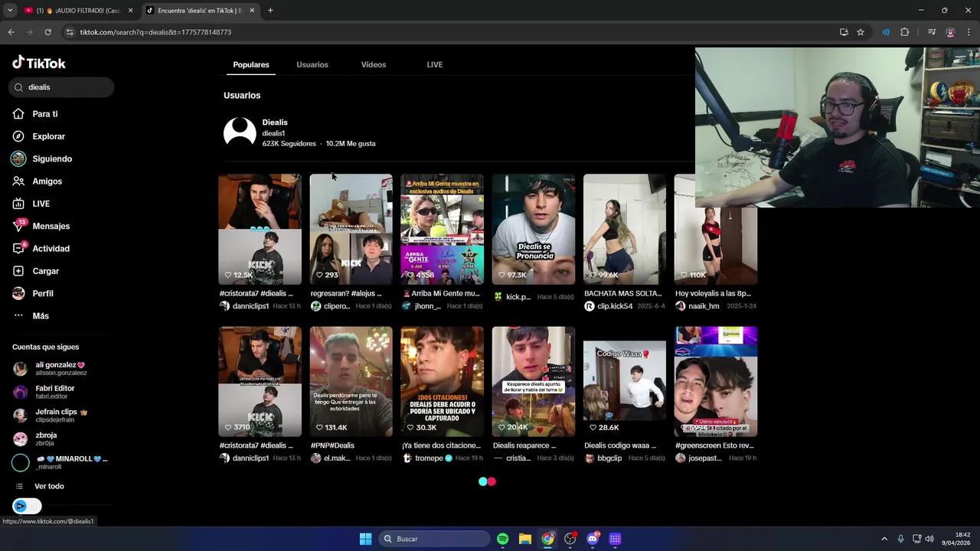Open followed account Jefrain clips

61,416
